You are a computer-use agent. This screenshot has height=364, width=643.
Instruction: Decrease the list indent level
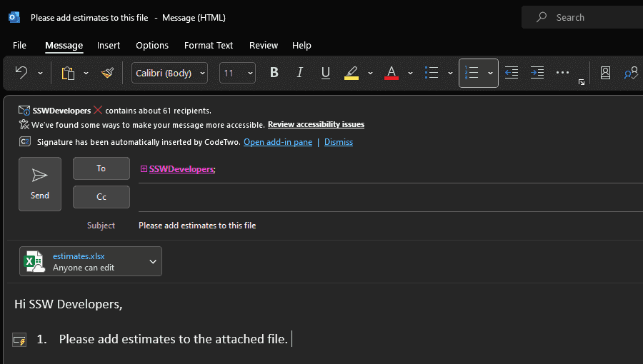point(511,73)
